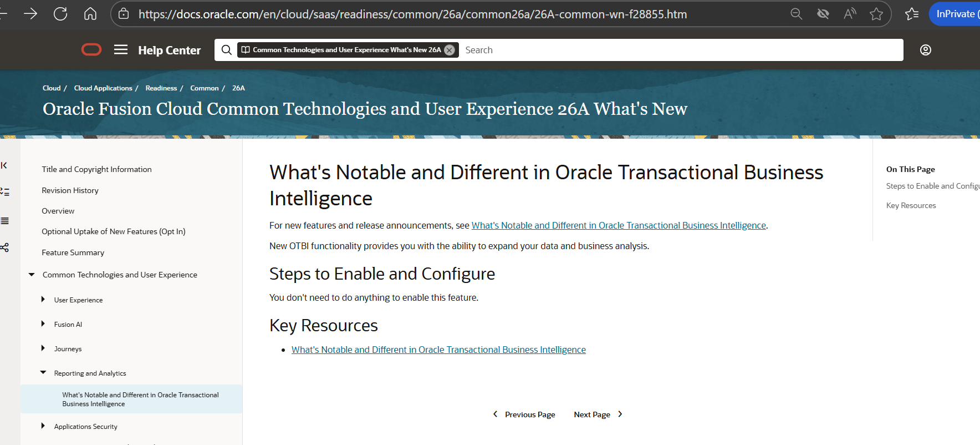
Task: Open browser home page icon
Action: (x=90, y=14)
